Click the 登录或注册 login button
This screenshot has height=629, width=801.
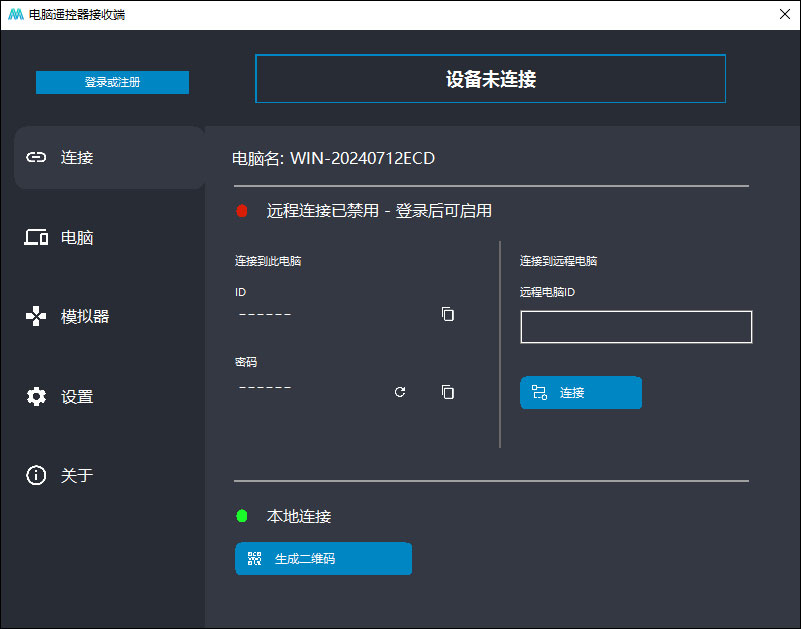(112, 82)
